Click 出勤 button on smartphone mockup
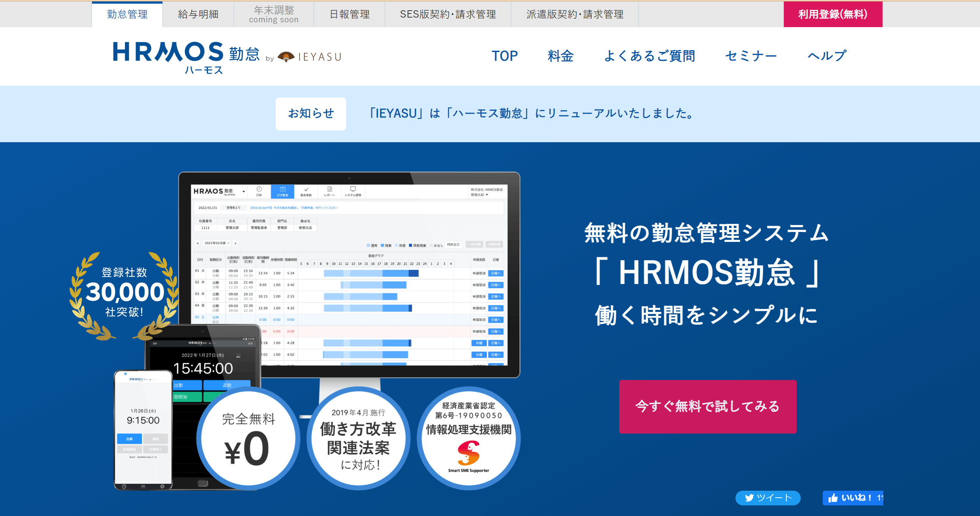Image resolution: width=980 pixels, height=516 pixels. click(x=129, y=439)
